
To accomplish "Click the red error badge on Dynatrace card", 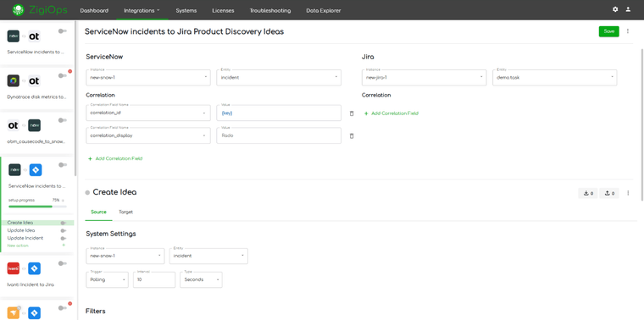I will tap(69, 71).
